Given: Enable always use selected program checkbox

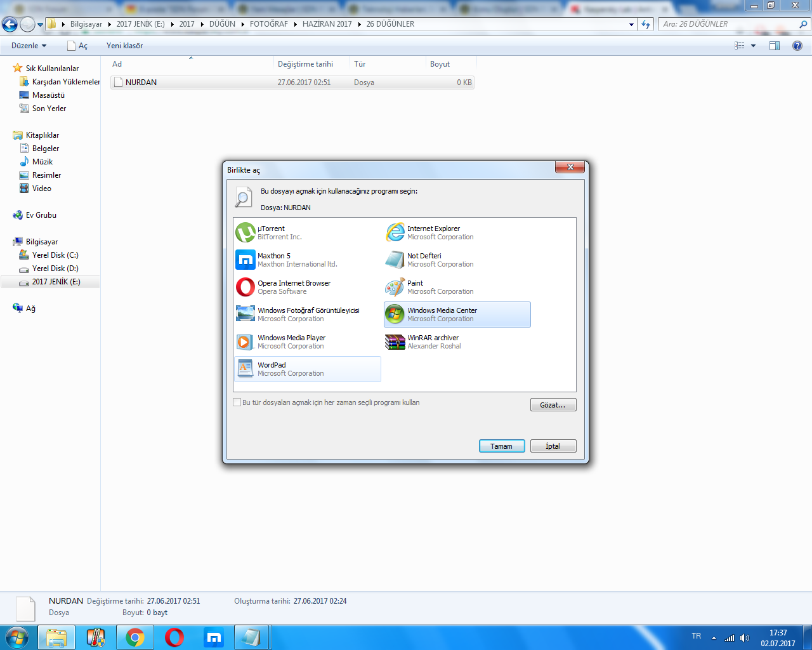Looking at the screenshot, I should coord(237,402).
